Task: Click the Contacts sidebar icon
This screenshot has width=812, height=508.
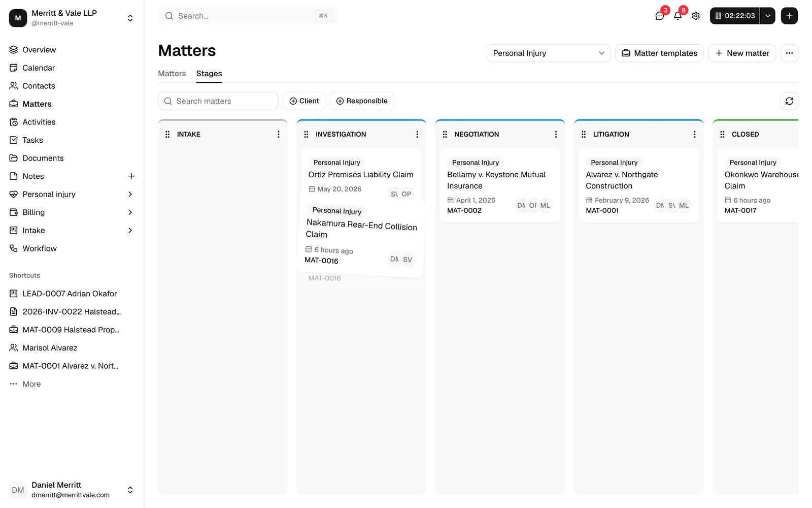Action: pyautogui.click(x=14, y=86)
